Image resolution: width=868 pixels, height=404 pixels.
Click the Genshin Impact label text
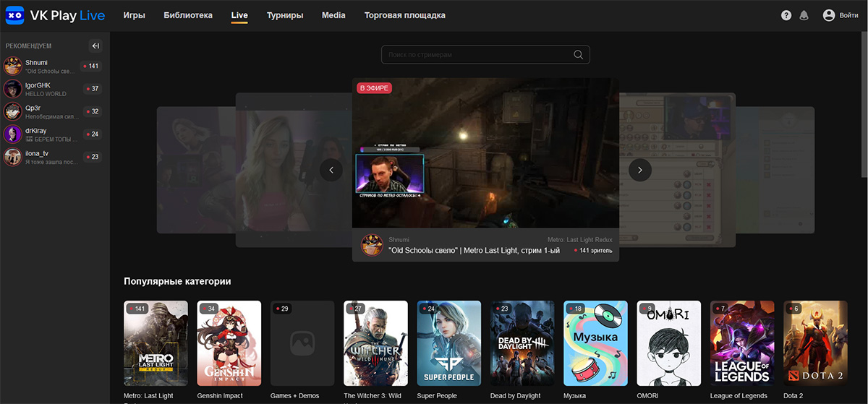click(220, 396)
